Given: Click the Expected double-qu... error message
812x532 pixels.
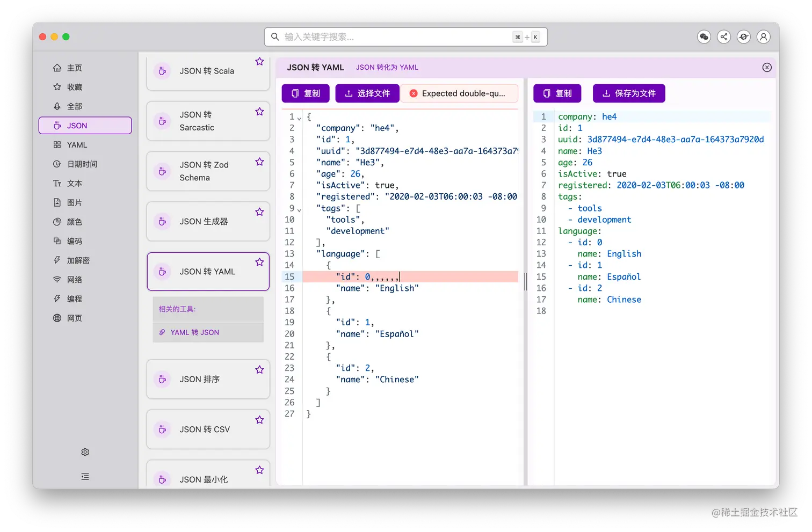Looking at the screenshot, I should (459, 93).
